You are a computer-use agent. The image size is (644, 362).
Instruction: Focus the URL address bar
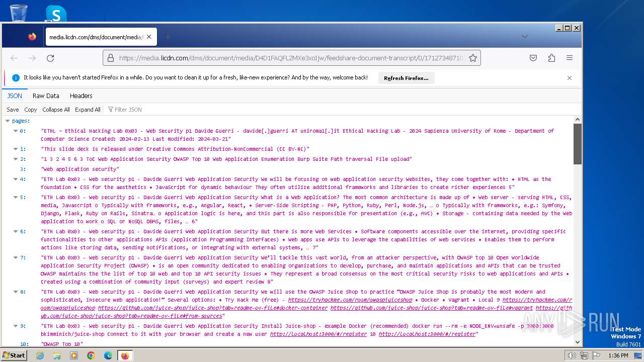click(x=292, y=58)
